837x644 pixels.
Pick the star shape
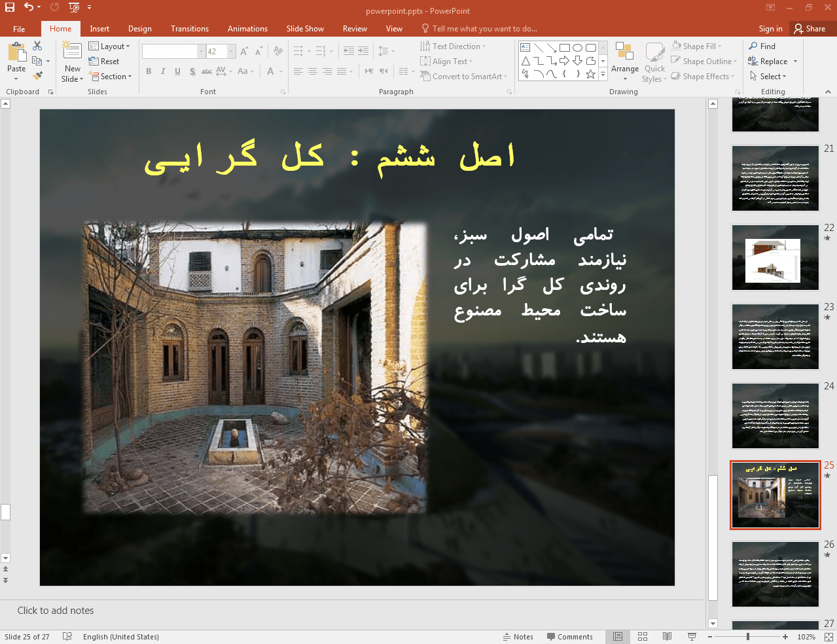pos(590,74)
